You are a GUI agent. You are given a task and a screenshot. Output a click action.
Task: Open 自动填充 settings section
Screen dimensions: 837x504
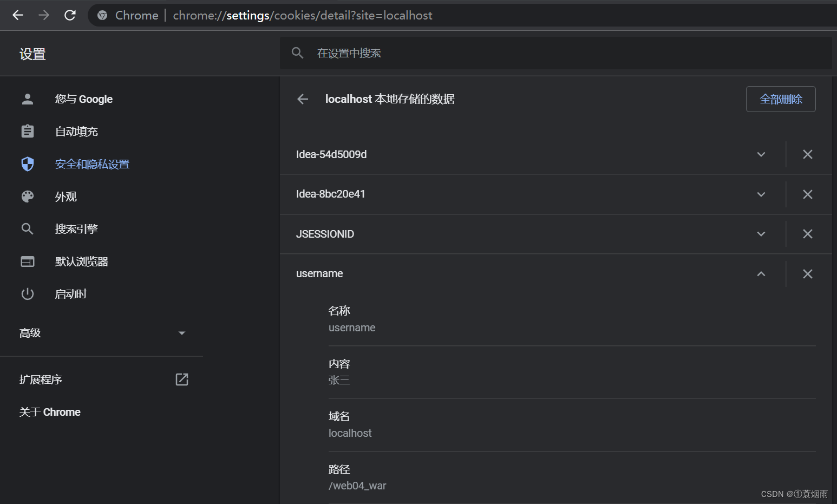pos(76,132)
